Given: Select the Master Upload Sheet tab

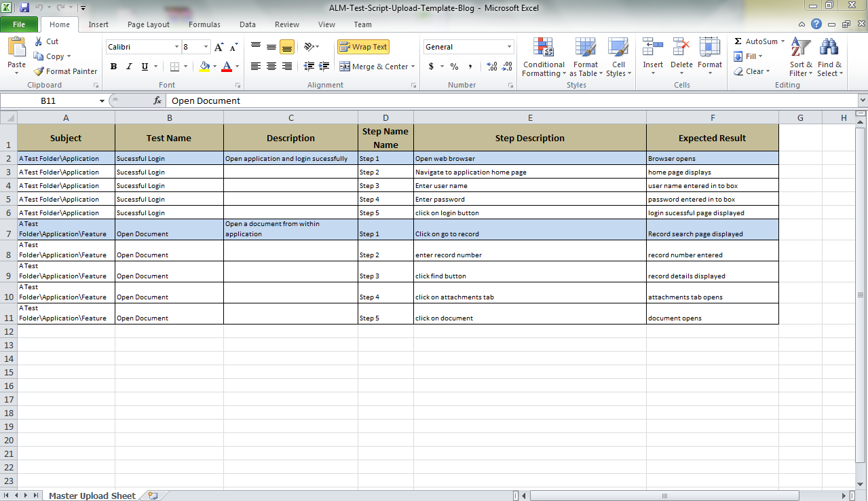Looking at the screenshot, I should (x=92, y=496).
